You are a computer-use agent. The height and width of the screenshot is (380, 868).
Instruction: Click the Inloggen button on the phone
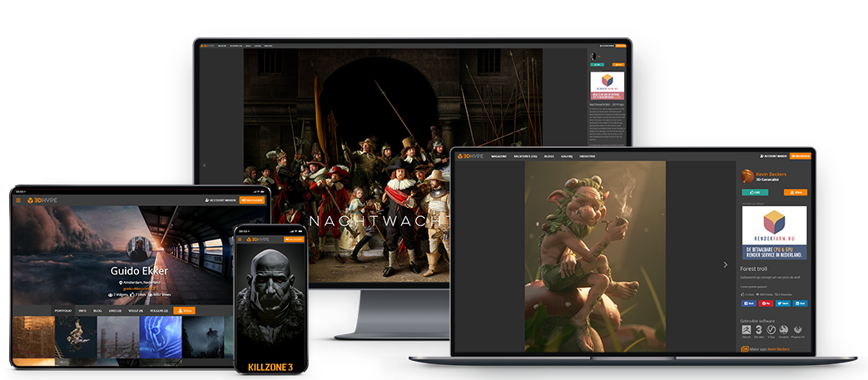tap(294, 239)
